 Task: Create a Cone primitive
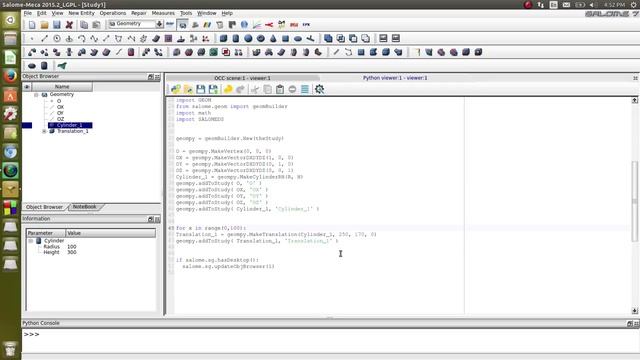[x=273, y=39]
